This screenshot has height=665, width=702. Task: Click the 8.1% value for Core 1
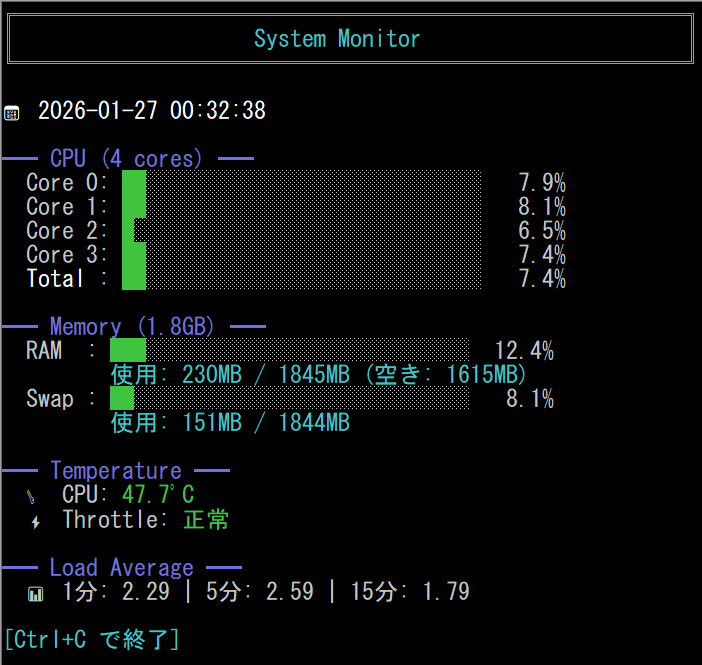pos(542,206)
